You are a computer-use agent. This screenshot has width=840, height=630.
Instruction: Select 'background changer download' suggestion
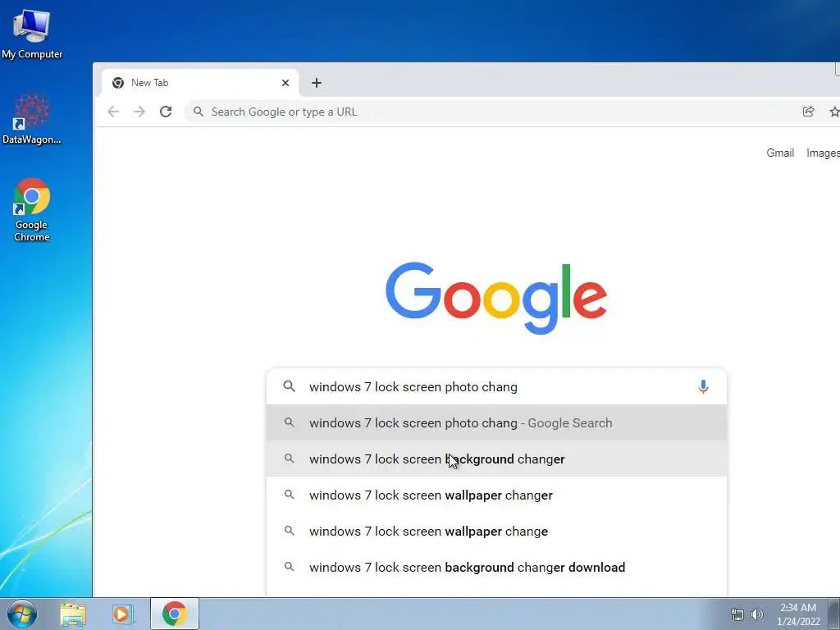(496, 567)
